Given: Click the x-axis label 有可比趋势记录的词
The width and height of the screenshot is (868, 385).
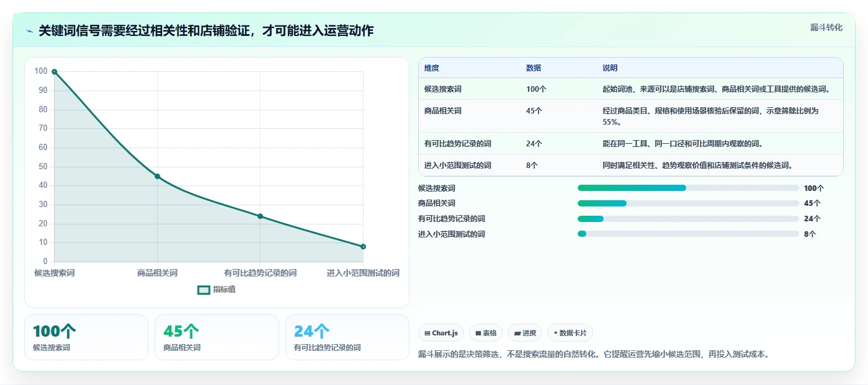Looking at the screenshot, I should point(261,273).
